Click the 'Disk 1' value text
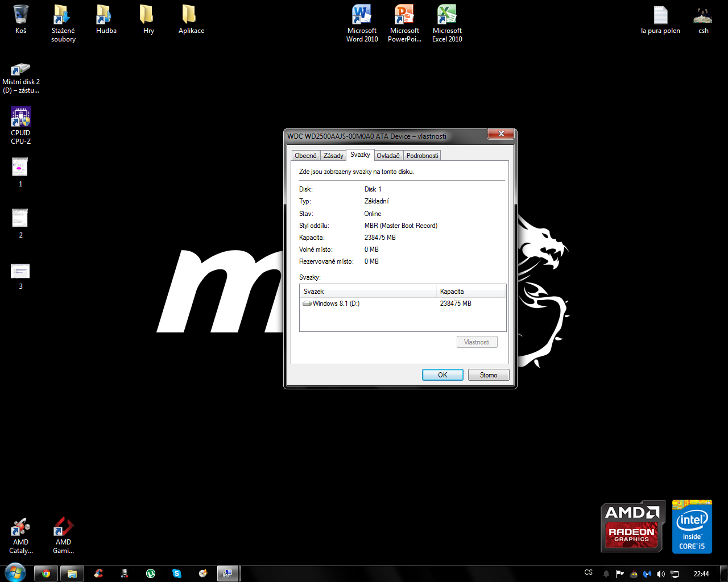728x582 pixels. click(x=373, y=189)
